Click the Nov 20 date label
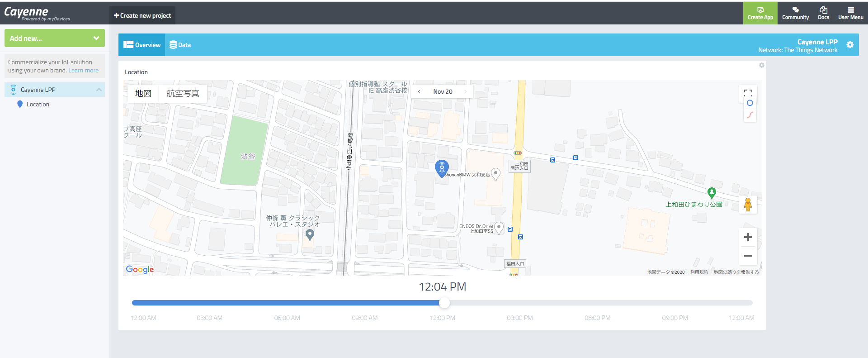Viewport: 868px width, 358px height. tap(443, 91)
